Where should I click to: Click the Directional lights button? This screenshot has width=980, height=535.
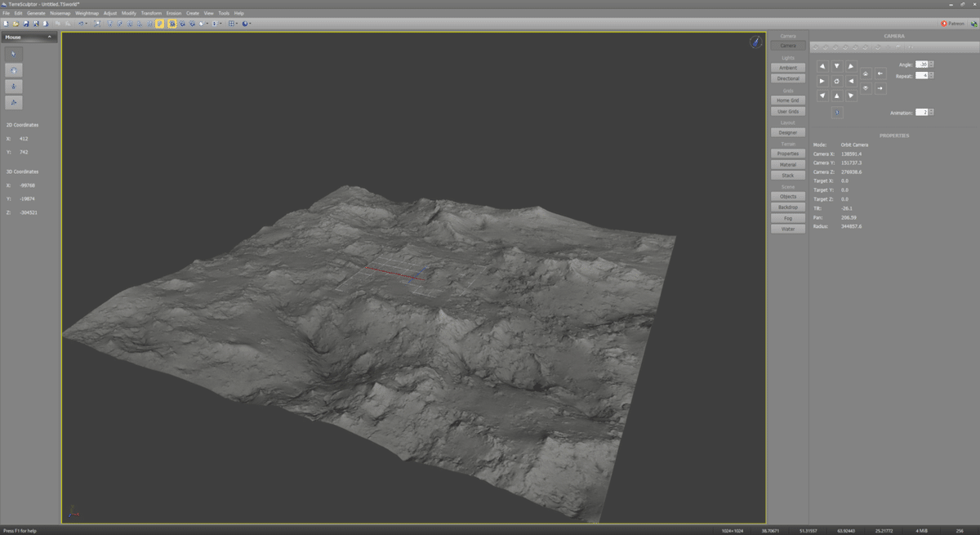(x=788, y=79)
